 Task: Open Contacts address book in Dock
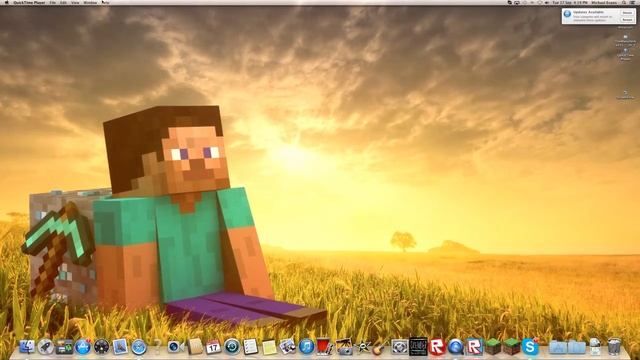(195, 347)
